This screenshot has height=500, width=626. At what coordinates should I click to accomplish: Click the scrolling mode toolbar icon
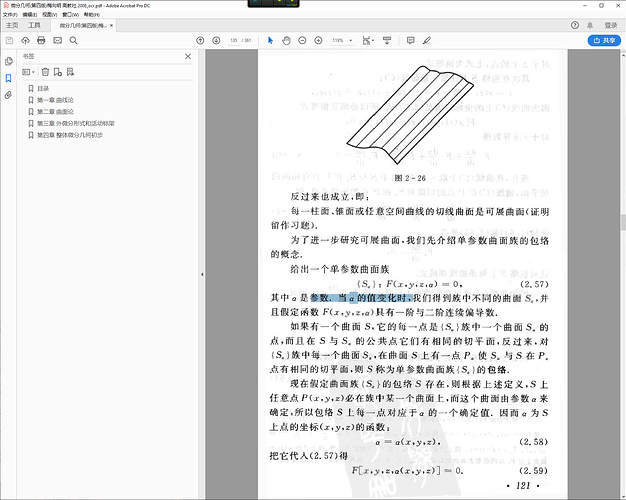pos(387,40)
